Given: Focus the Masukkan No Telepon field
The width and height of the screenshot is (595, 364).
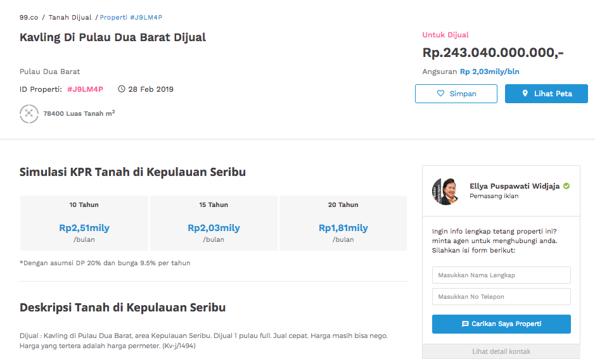Looking at the screenshot, I should click(x=501, y=296).
